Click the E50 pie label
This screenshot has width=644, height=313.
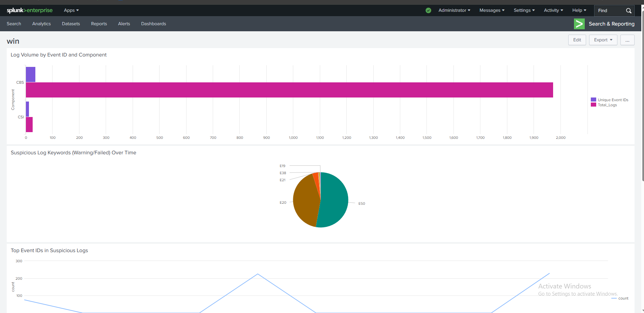[x=362, y=204]
